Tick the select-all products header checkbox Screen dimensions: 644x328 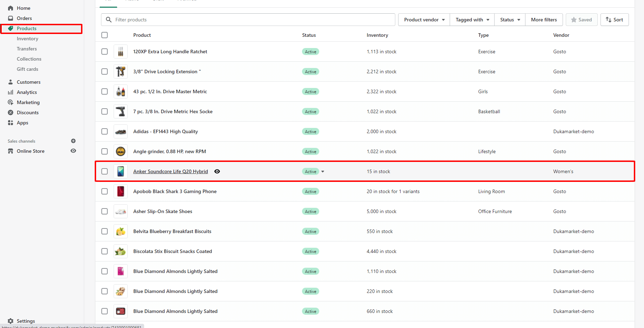pos(105,35)
